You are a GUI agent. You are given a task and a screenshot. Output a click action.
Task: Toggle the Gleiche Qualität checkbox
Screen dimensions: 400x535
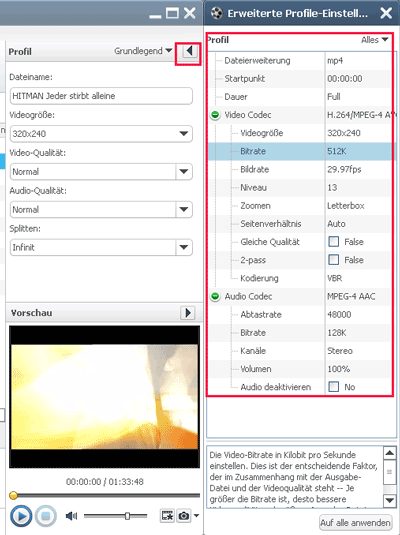tap(333, 242)
